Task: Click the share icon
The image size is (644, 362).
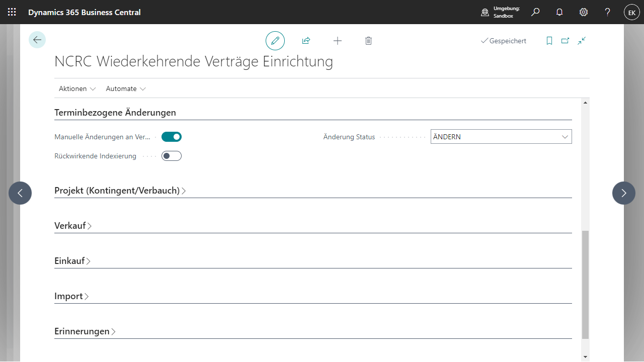Action: 306,41
